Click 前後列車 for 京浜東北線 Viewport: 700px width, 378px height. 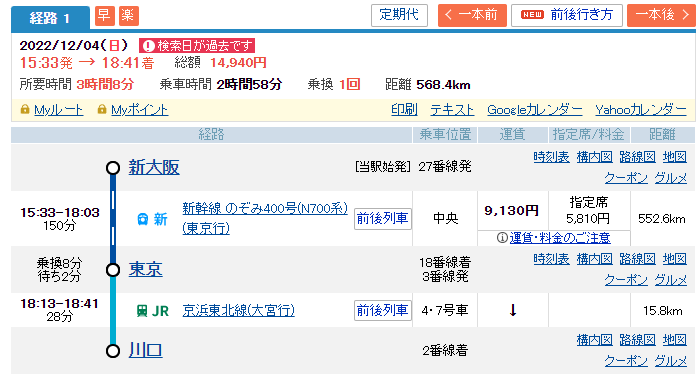(x=383, y=310)
